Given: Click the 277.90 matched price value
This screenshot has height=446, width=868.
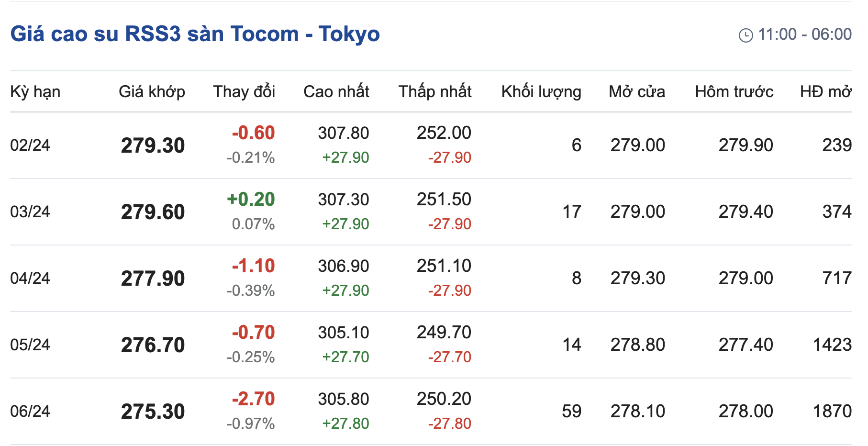Looking at the screenshot, I should 153,279.
